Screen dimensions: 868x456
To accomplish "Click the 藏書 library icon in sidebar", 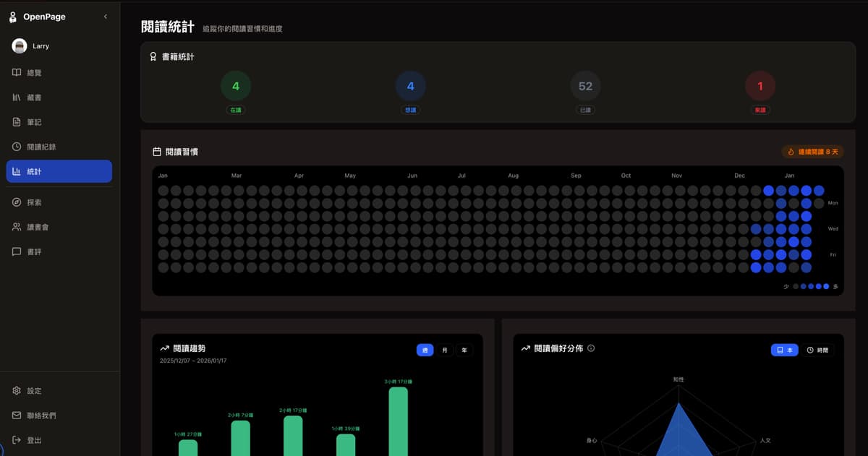I will click(17, 98).
